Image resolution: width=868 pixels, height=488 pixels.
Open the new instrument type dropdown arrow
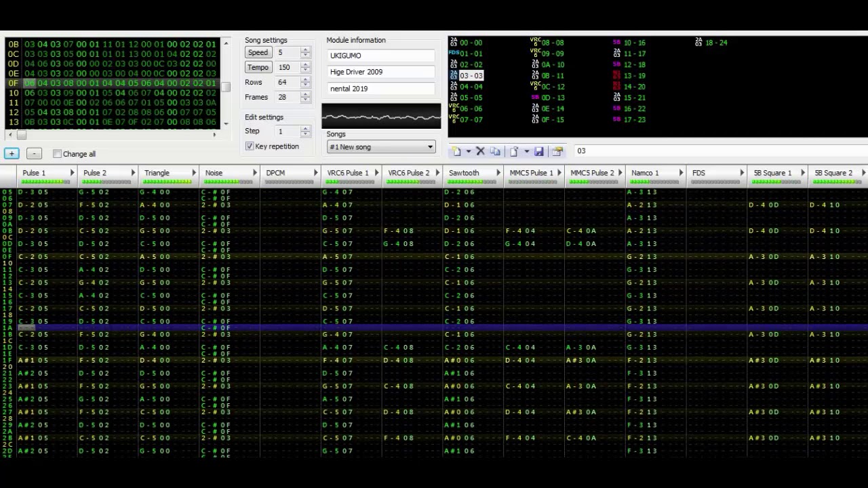pyautogui.click(x=468, y=152)
